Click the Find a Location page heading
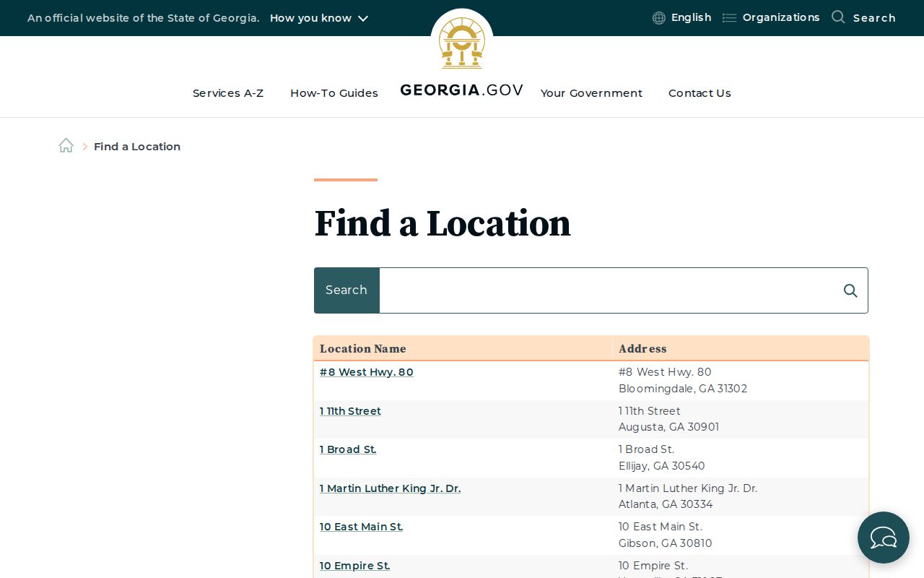The height and width of the screenshot is (578, 924). tap(443, 224)
